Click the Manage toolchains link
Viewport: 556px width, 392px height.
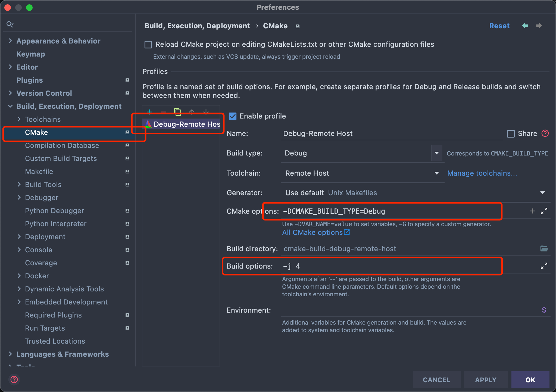point(482,173)
